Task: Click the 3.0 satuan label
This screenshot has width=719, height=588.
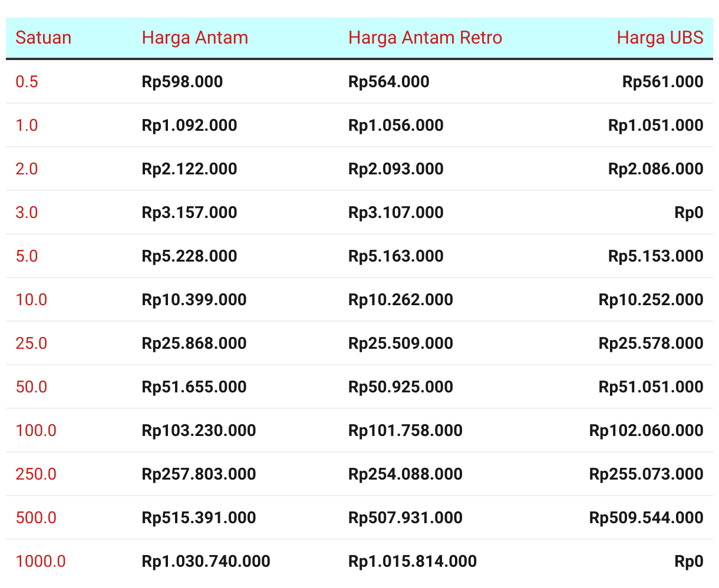Action: pyautogui.click(x=27, y=212)
